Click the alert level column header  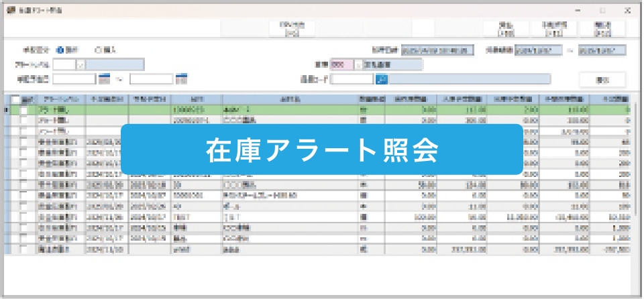60,99
